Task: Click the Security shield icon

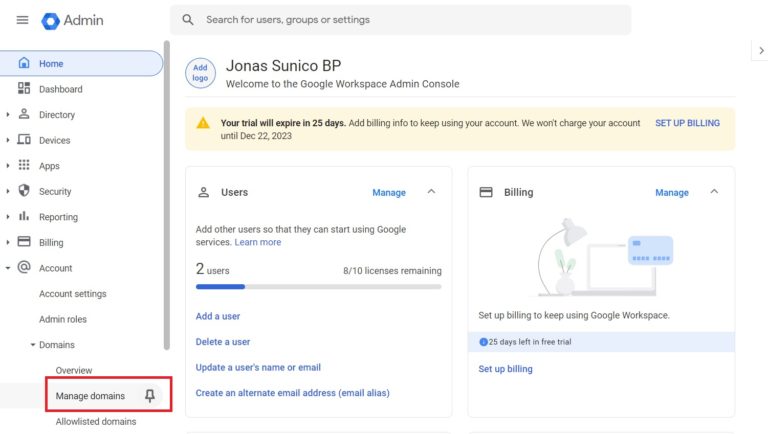Action: [x=24, y=191]
